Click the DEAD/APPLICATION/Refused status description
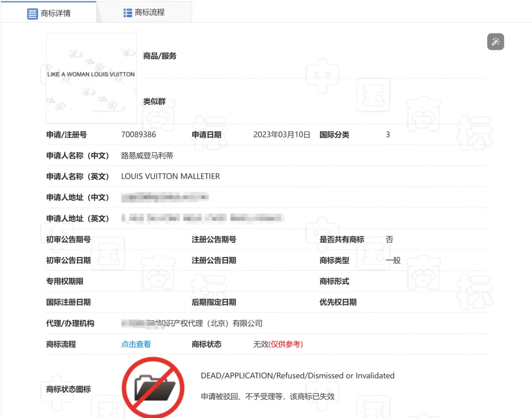Viewport: 532px width, 418px height. [x=298, y=376]
